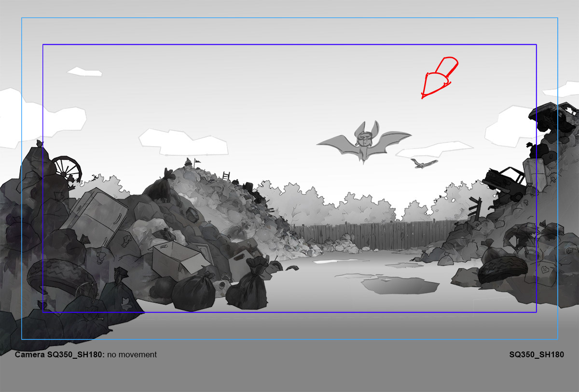The height and width of the screenshot is (392, 579).
Task: Select the small flying bird near the bat
Action: click(x=424, y=163)
